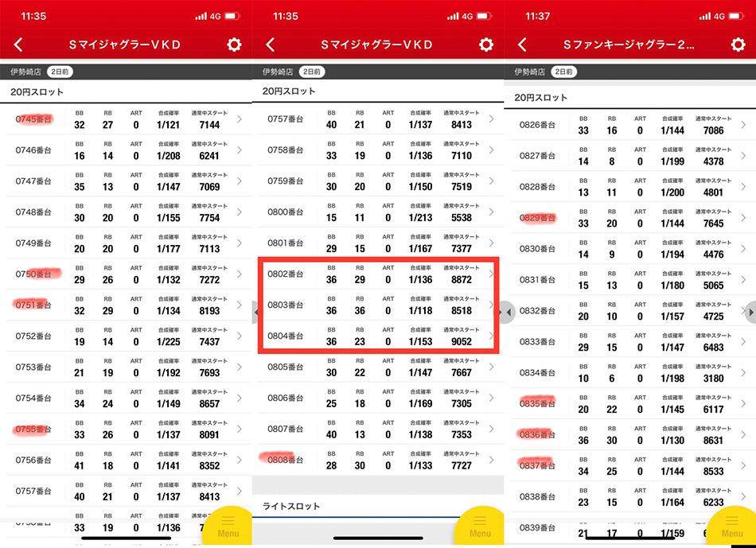Open yellow Menu button in middle screen
Screen dimensions: 756x548
480,528
